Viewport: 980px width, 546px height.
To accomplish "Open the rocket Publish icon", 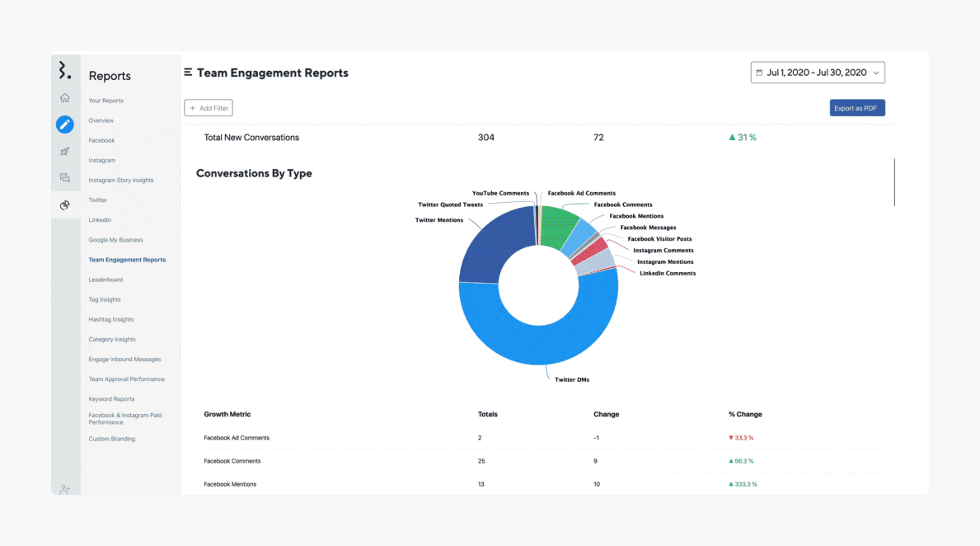I will 65,152.
